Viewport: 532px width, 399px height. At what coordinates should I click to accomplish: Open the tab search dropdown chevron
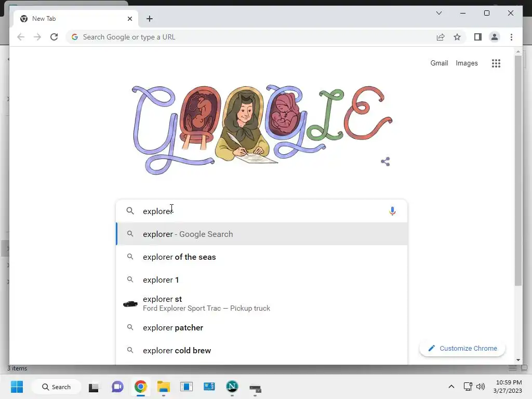coord(438,13)
